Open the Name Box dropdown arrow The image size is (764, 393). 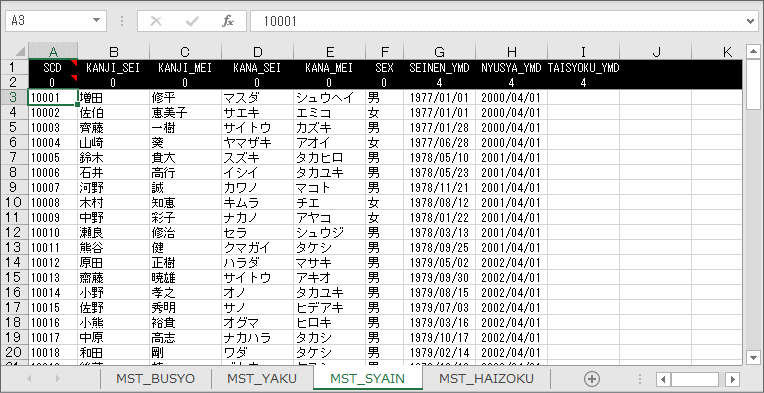point(96,21)
